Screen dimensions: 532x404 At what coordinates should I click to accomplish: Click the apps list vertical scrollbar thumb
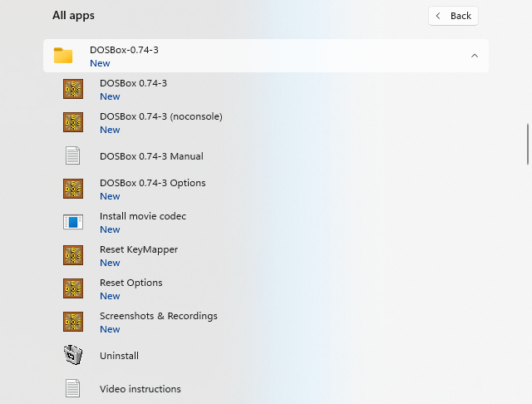528,144
